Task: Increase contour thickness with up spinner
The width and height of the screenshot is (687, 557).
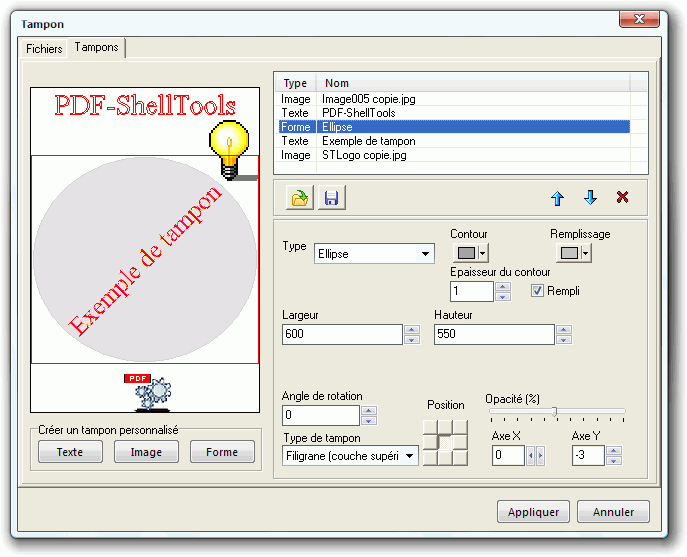Action: click(x=503, y=287)
